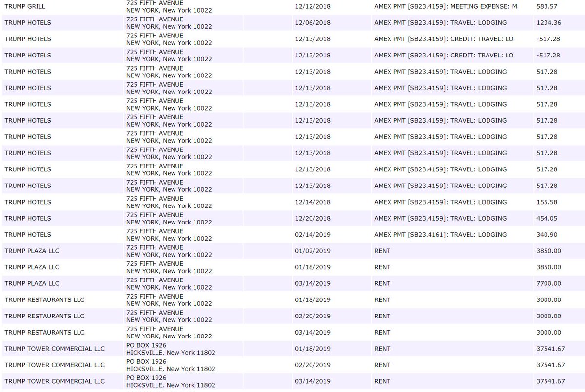Click TRUMP TOWER COMMERCIAL LLC in the 03/14/2019 row
The height and width of the screenshot is (392, 585).
[x=55, y=381]
